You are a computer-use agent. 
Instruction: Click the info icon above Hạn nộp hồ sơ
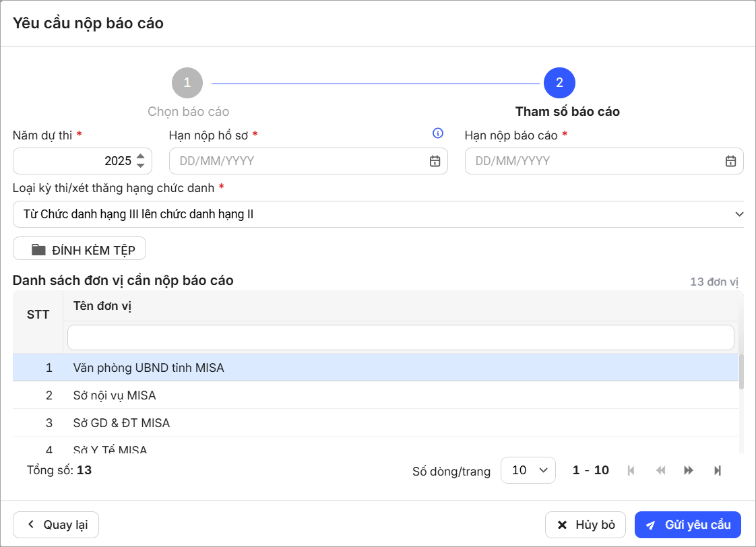coord(438,133)
